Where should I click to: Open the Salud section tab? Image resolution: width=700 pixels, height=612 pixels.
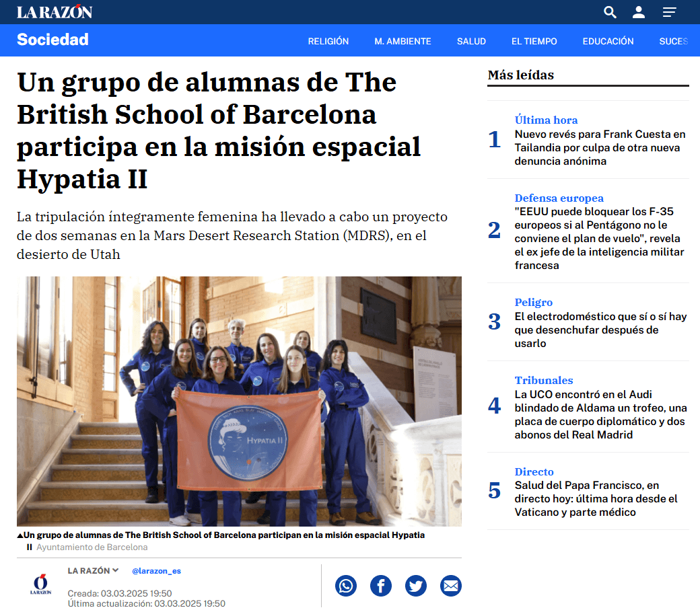coord(471,41)
